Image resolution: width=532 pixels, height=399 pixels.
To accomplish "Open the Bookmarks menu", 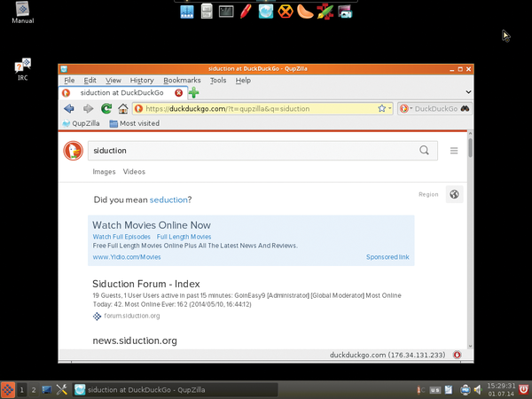I will 182,81.
